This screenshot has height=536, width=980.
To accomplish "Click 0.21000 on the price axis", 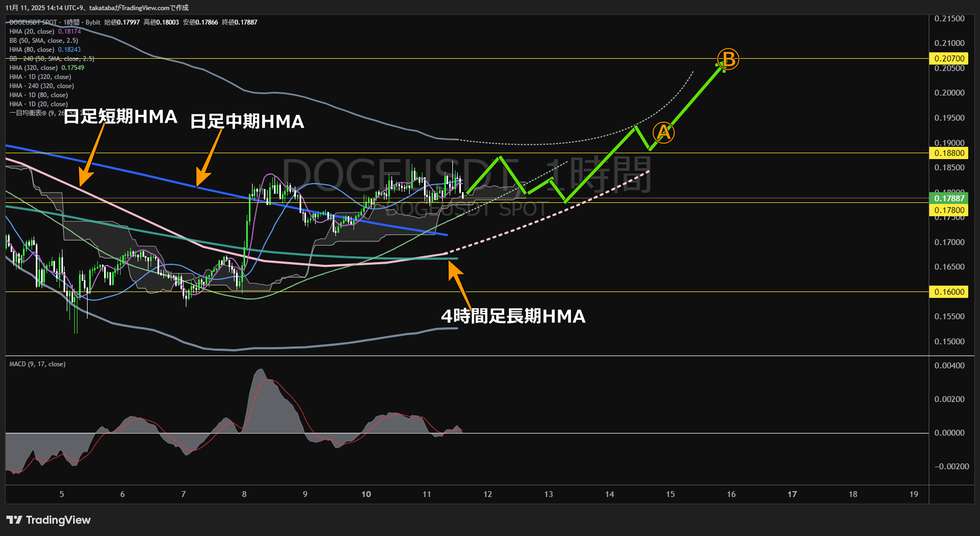I will pyautogui.click(x=950, y=43).
